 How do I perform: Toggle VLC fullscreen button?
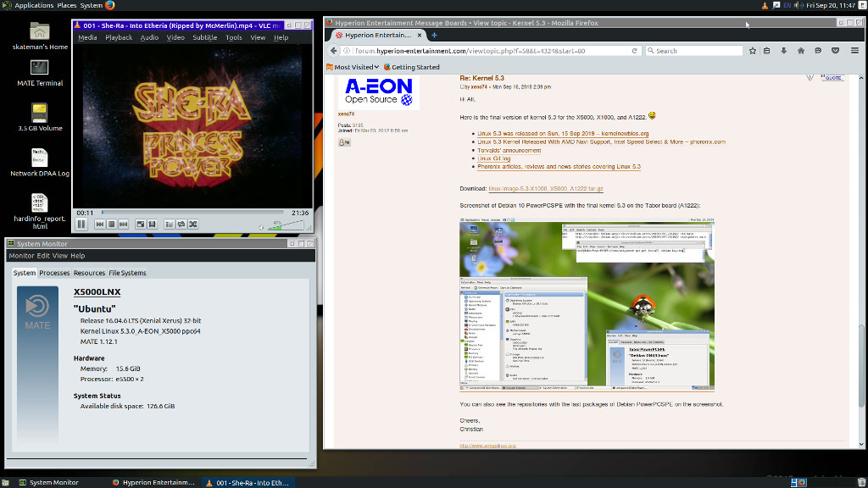(141, 224)
